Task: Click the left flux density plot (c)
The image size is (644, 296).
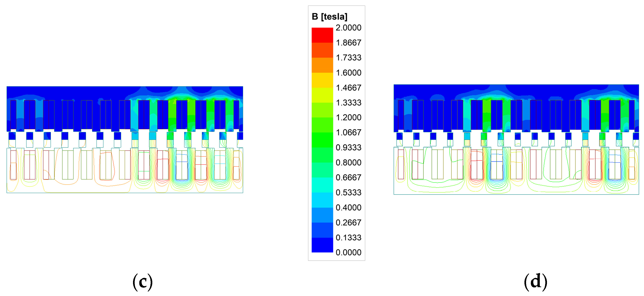Action: point(125,140)
